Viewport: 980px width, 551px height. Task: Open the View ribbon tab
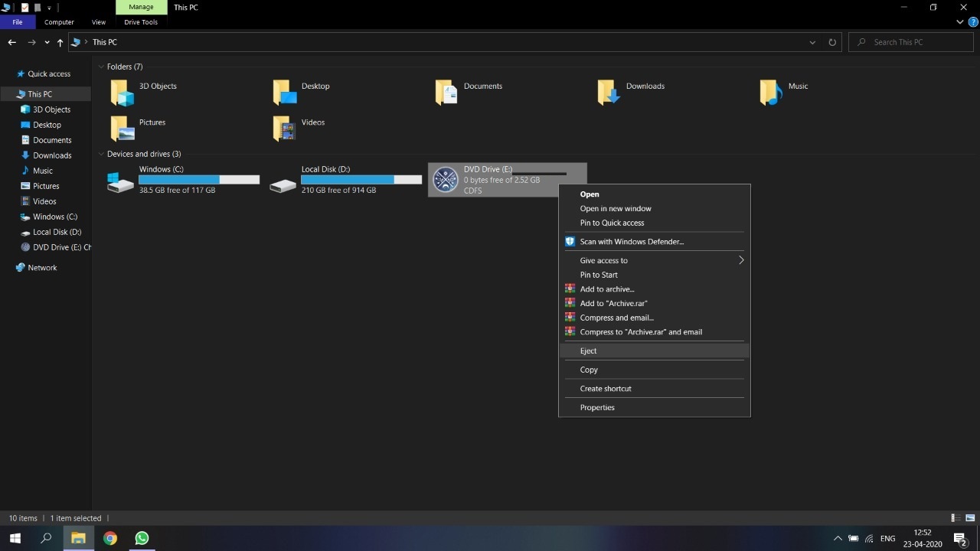99,22
